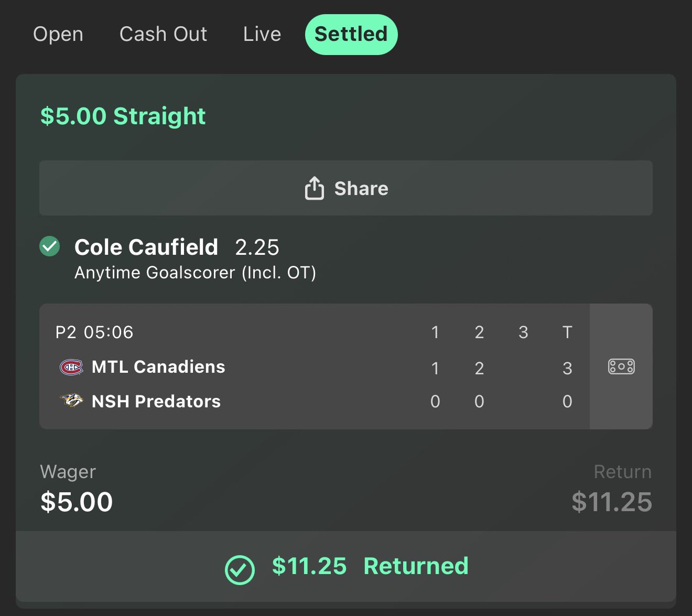The image size is (692, 616).
Task: Click Anytime Goalscorer market text
Action: (195, 273)
